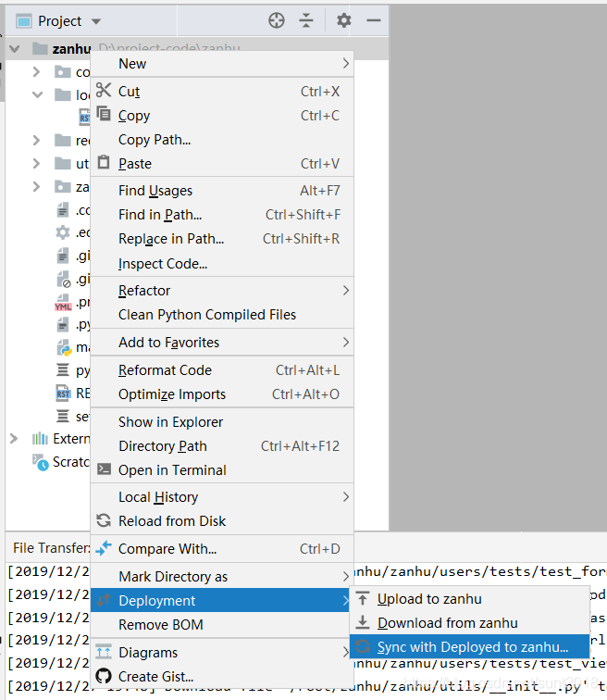Expand the External Libraries node
Screen dimensions: 607x700
[14, 438]
